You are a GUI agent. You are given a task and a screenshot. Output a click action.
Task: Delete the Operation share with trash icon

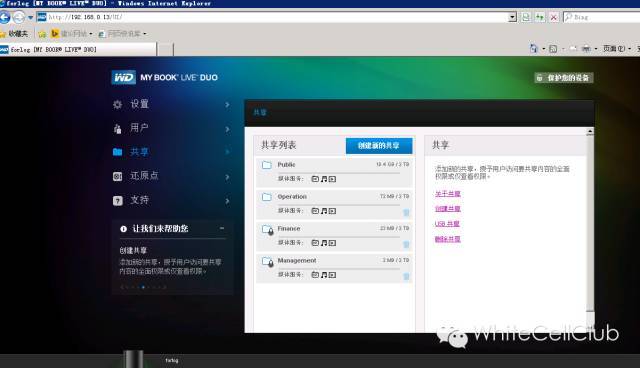click(x=406, y=212)
